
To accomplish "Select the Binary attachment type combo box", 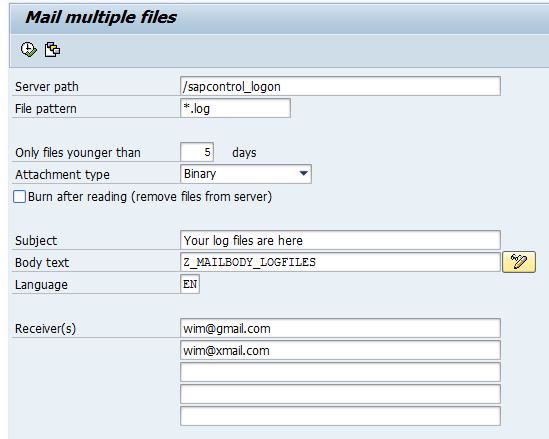I will point(245,174).
